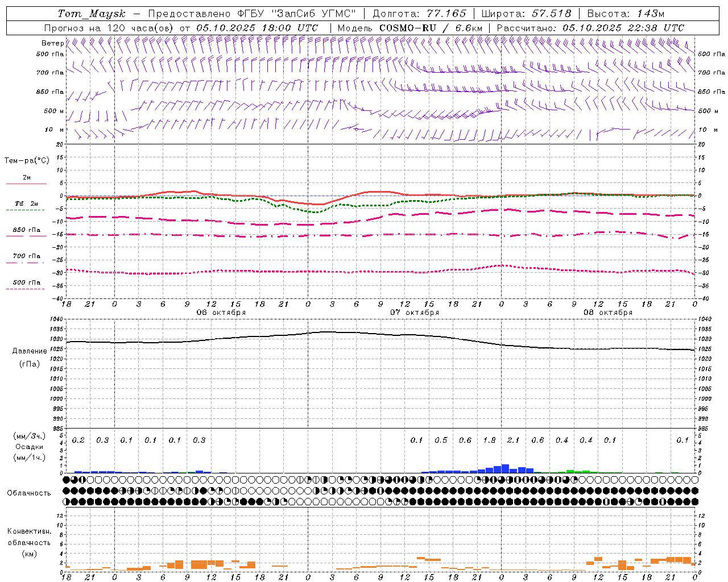Click the Облачность cloud cover label
Image resolution: width=728 pixels, height=582 pixels.
pyautogui.click(x=29, y=493)
